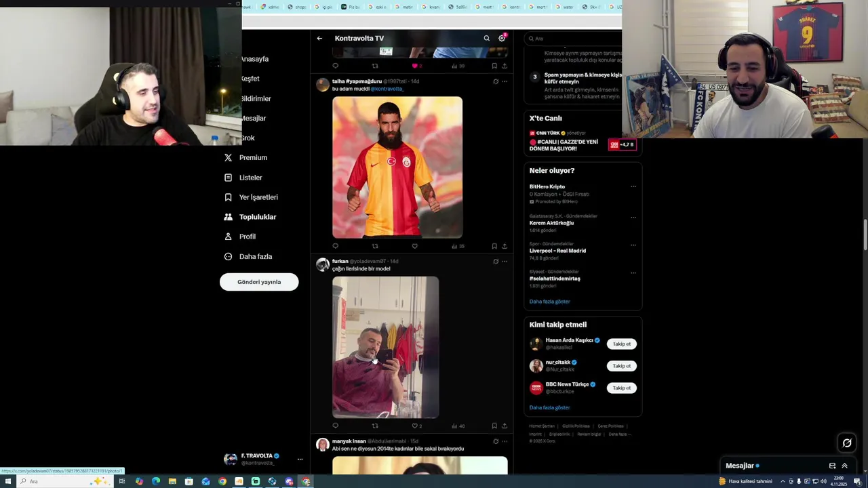The height and width of the screenshot is (488, 868).
Task: Open Listeler in the sidebar
Action: click(x=243, y=178)
